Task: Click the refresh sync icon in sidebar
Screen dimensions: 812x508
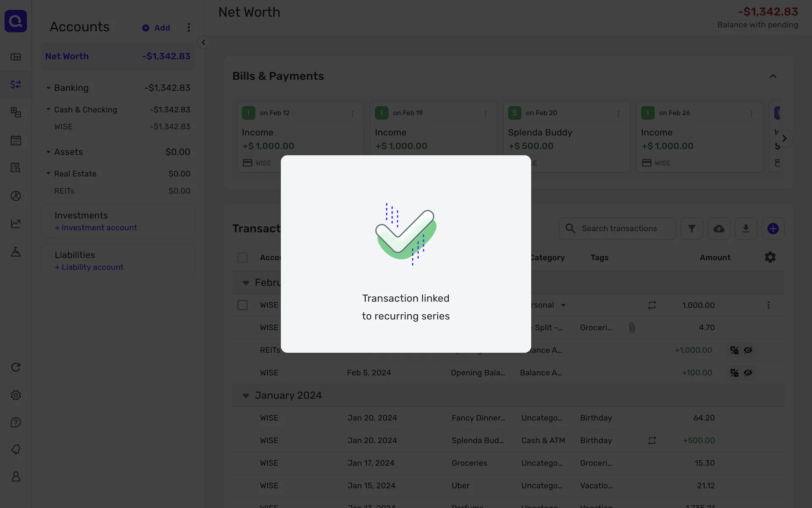Action: 16,367
